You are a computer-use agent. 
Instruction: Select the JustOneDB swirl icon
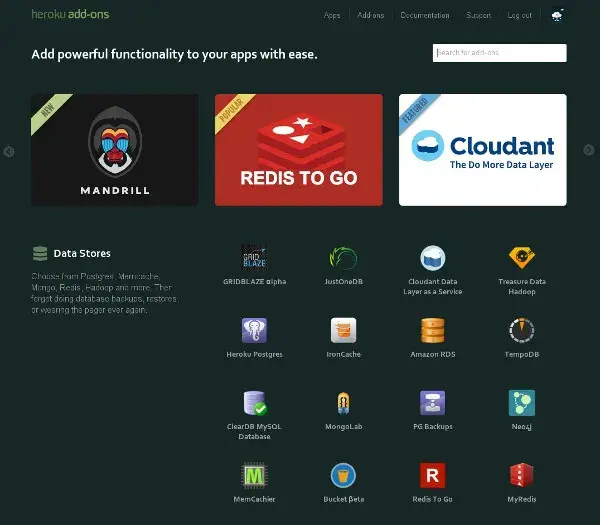[x=343, y=258]
